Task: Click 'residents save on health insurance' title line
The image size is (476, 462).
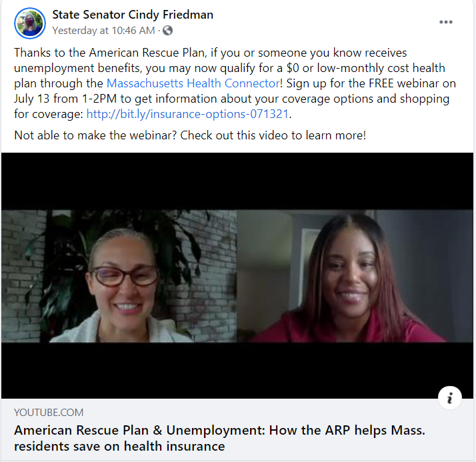Action: [119, 446]
